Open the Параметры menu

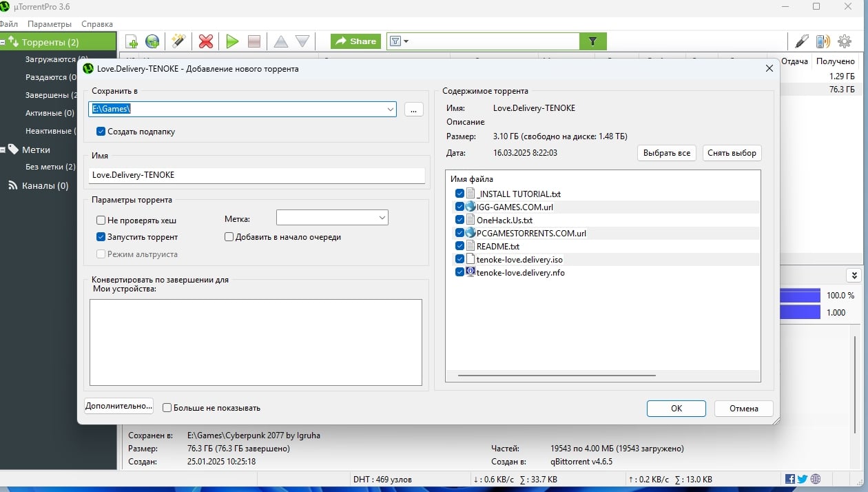coord(50,24)
